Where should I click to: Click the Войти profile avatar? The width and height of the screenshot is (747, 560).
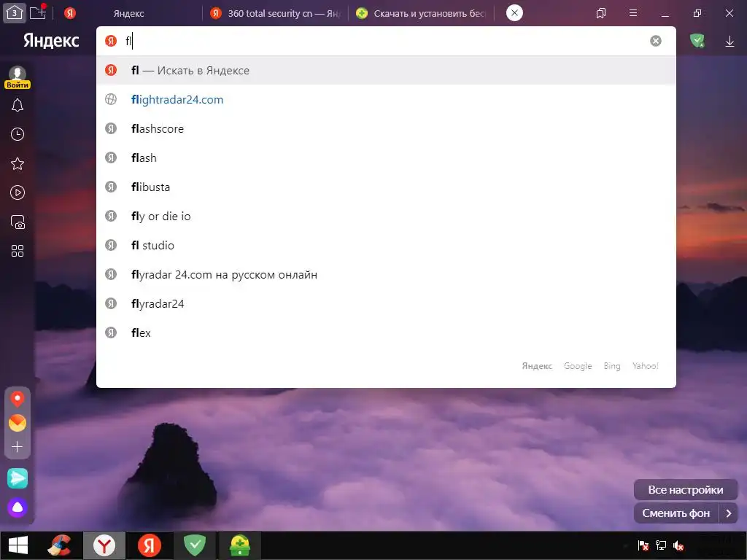point(18,77)
